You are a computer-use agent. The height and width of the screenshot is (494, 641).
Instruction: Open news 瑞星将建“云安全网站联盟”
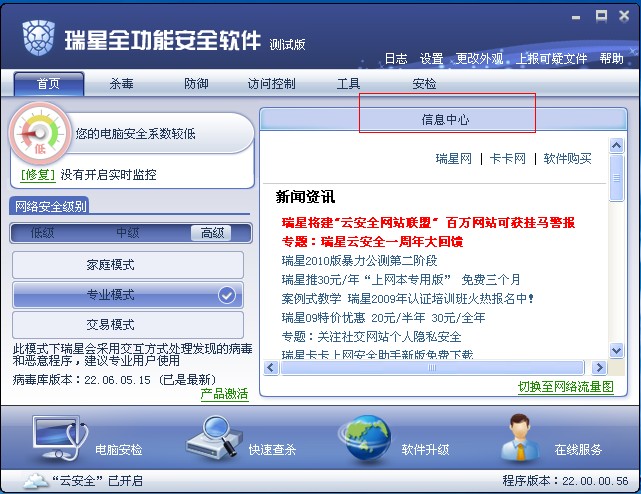tap(428, 223)
